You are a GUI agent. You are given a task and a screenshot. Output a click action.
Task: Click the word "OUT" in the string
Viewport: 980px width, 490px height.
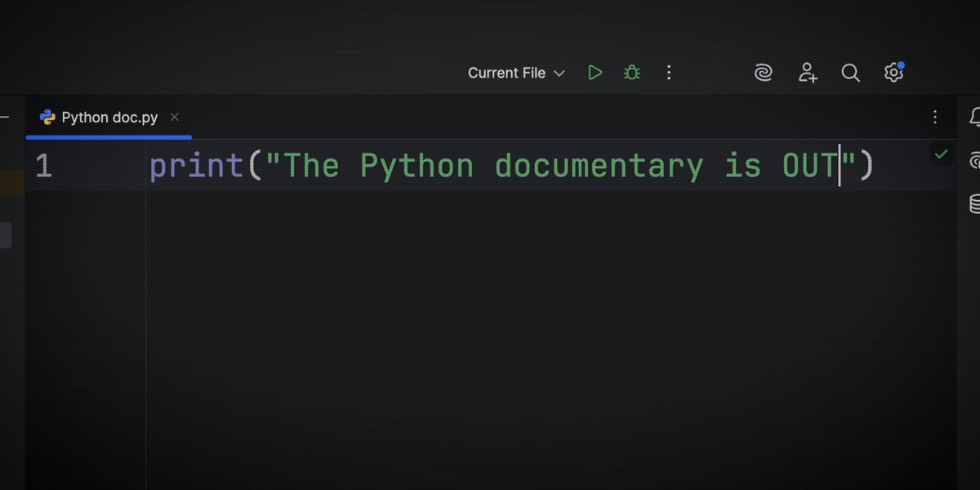click(810, 167)
